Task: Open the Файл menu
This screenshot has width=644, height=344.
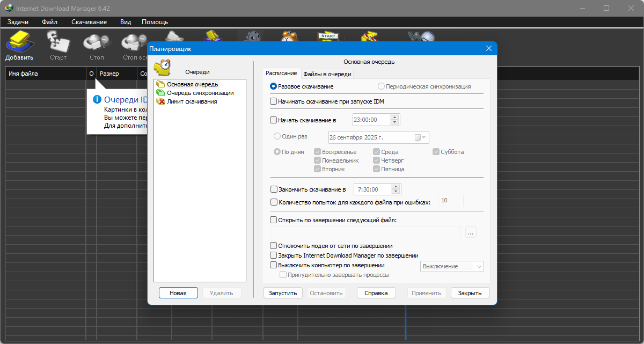Action: click(x=50, y=22)
